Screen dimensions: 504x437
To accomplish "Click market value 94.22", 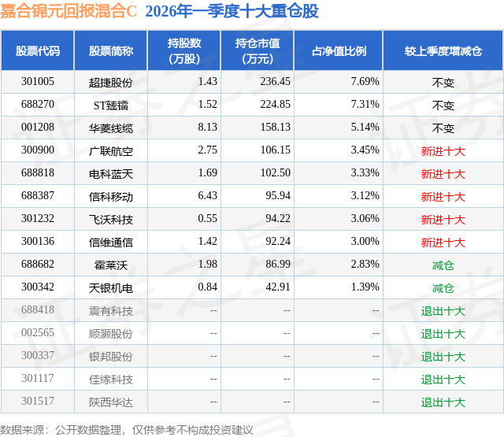I will click(x=278, y=219).
